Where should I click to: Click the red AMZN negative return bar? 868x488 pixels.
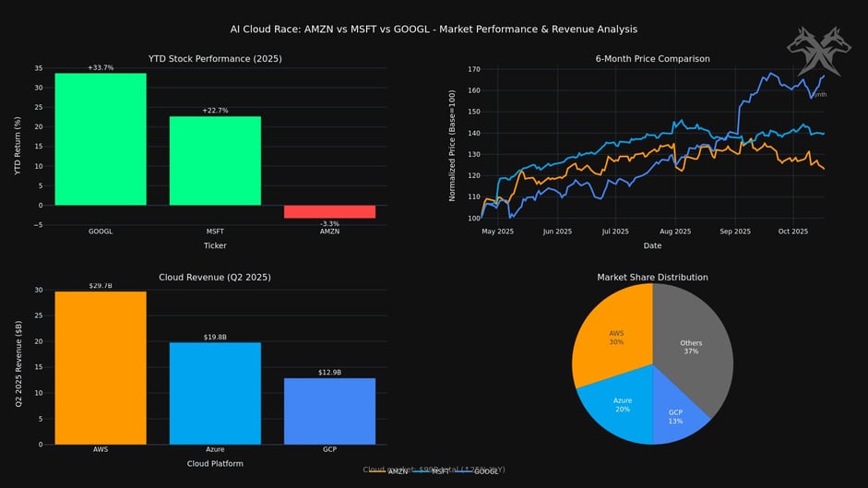click(x=329, y=211)
